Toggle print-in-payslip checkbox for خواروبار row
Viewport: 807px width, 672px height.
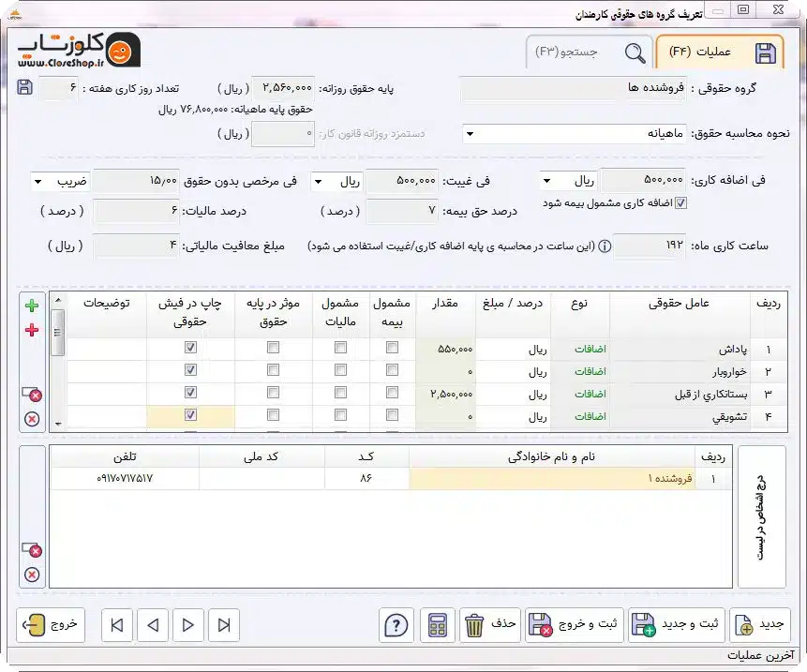190,370
